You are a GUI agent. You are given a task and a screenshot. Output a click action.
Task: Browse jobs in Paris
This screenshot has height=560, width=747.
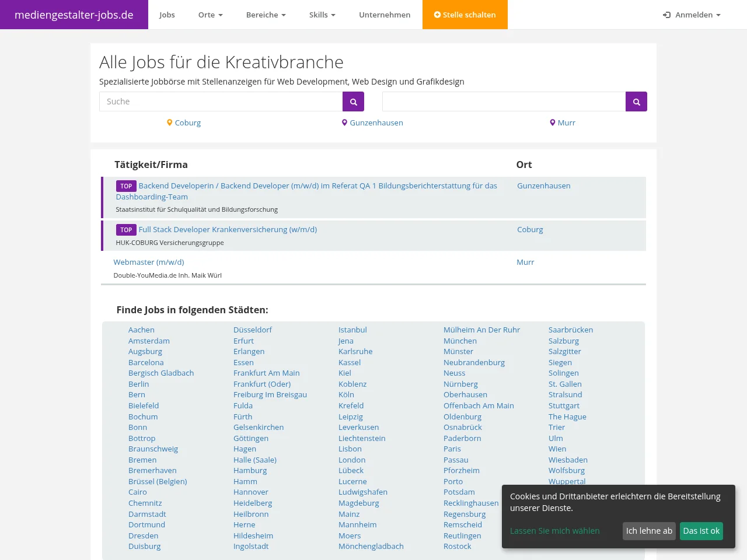452,449
